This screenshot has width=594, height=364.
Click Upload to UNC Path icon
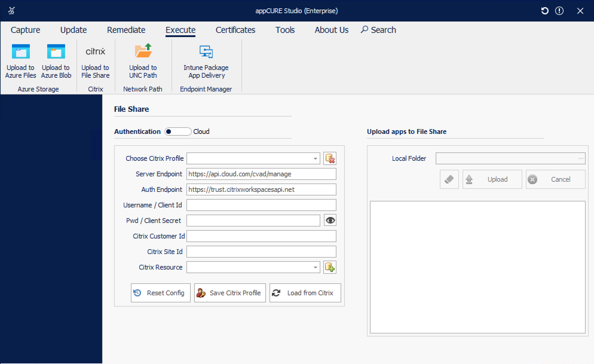click(143, 51)
